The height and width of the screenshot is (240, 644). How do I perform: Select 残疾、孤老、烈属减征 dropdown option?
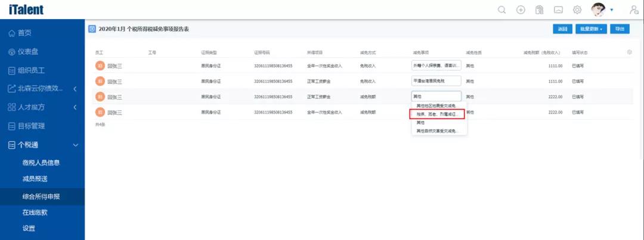click(438, 114)
